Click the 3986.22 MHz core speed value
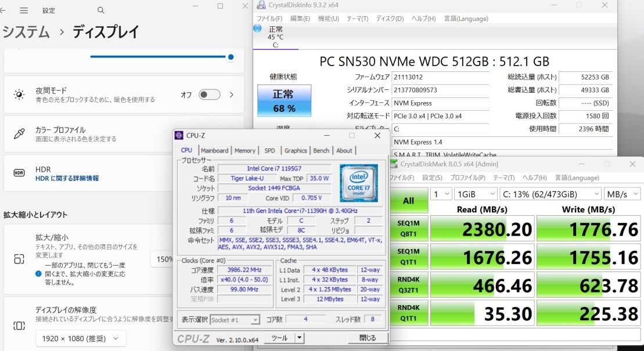644x351 pixels. (x=244, y=270)
